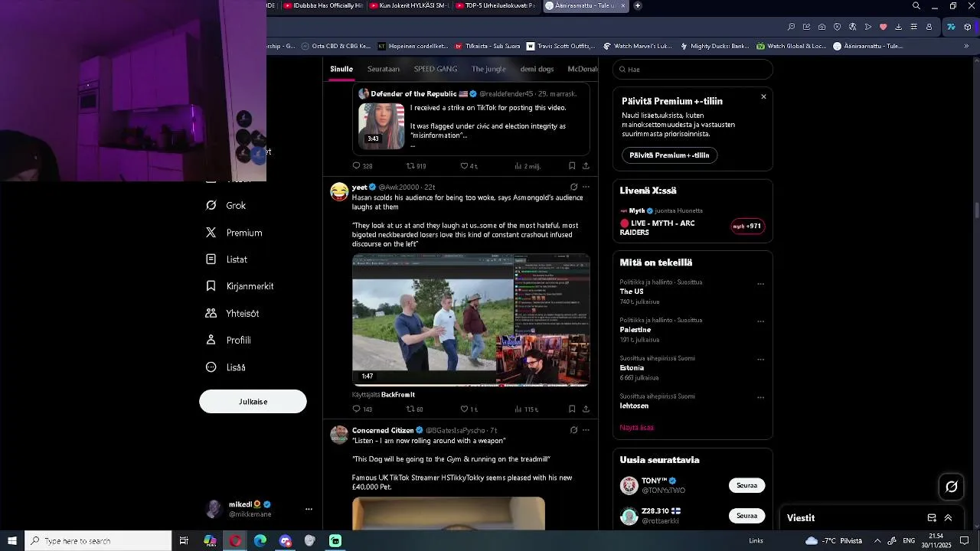Open Microsoft Edge from the taskbar
The image size is (980, 551).
click(260, 541)
